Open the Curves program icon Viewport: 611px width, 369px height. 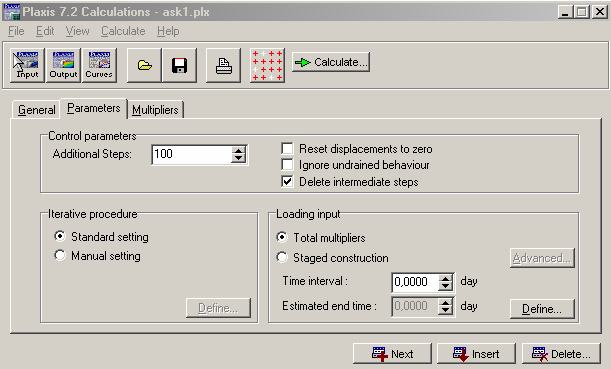point(99,65)
